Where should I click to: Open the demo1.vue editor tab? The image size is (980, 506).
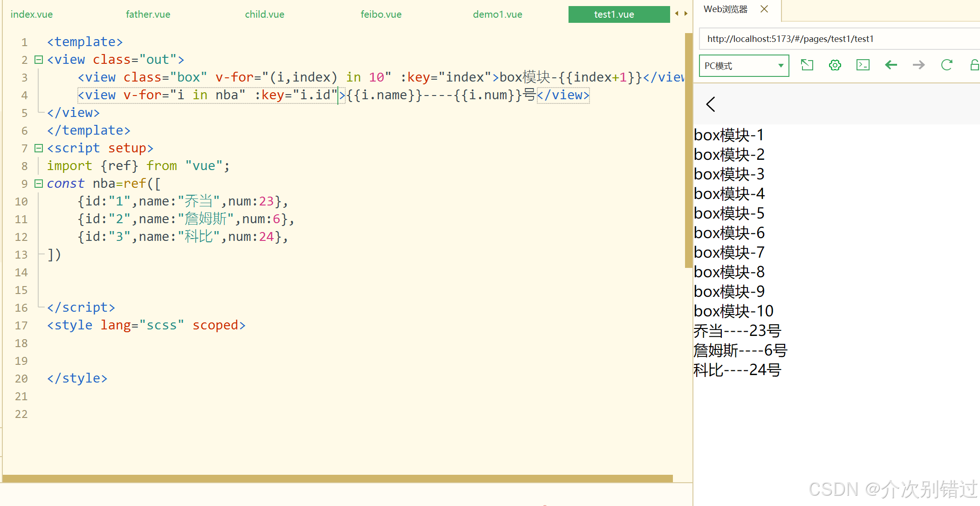(497, 14)
